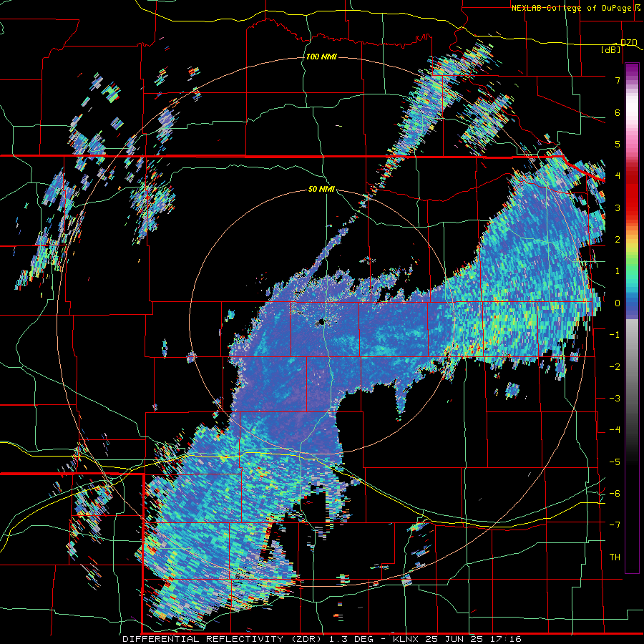
Task: Click the 3 value on the dB scale
Action: [x=618, y=208]
